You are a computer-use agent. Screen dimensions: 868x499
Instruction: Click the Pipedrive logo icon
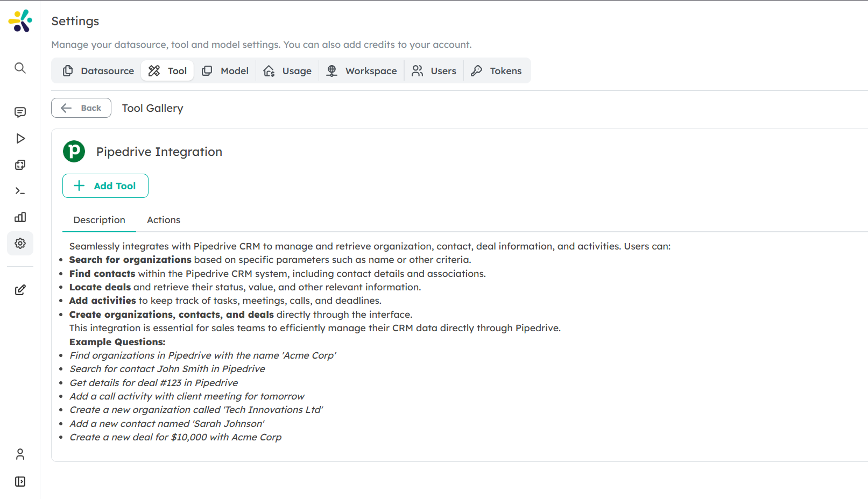[74, 152]
